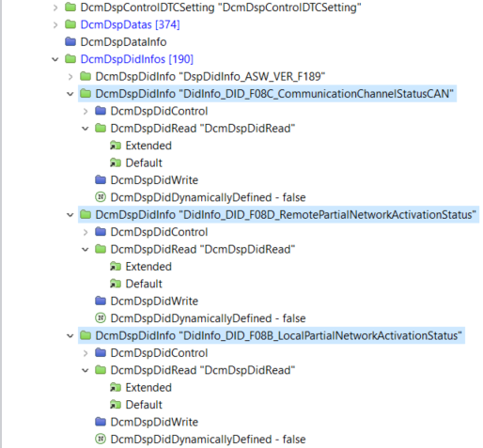483x448 pixels.
Task: Select DcmDspDidDynamicallyDefined - false under F08D
Action: [208, 318]
